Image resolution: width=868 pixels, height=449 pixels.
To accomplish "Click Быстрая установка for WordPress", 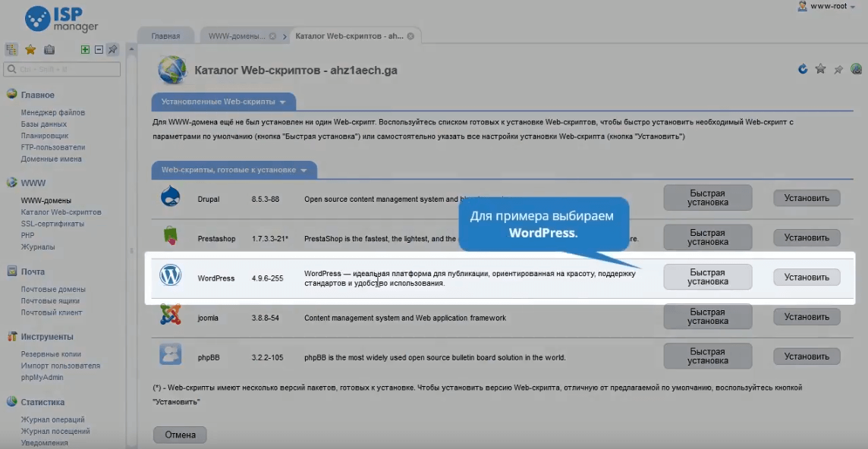I will [x=708, y=277].
